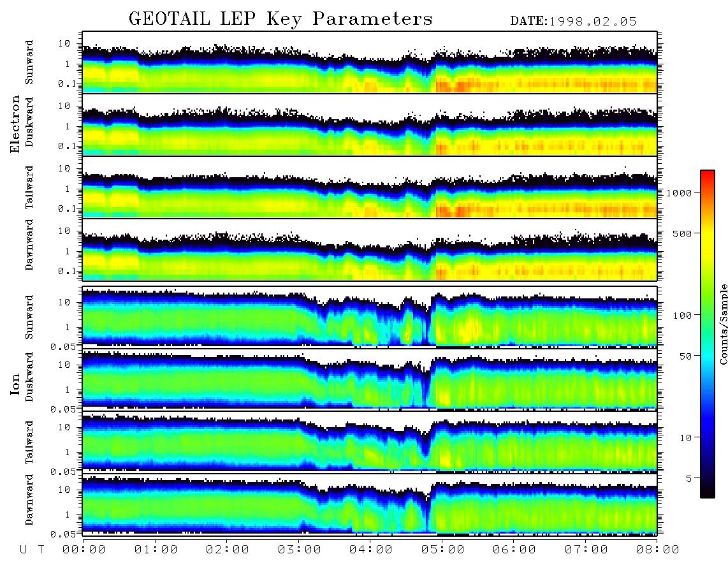Click the "Tailward" label of the Ion group
The width and height of the screenshot is (728, 561).
click(29, 442)
